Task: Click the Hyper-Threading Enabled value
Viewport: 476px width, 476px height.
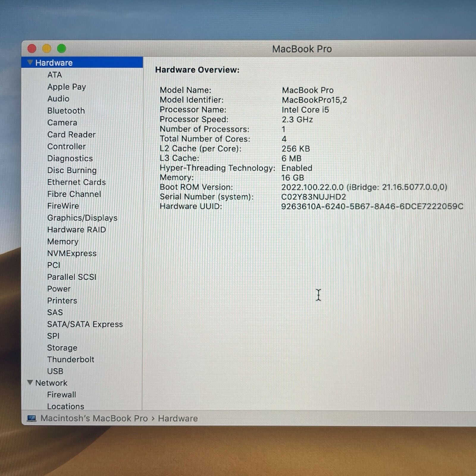Action: [x=297, y=168]
